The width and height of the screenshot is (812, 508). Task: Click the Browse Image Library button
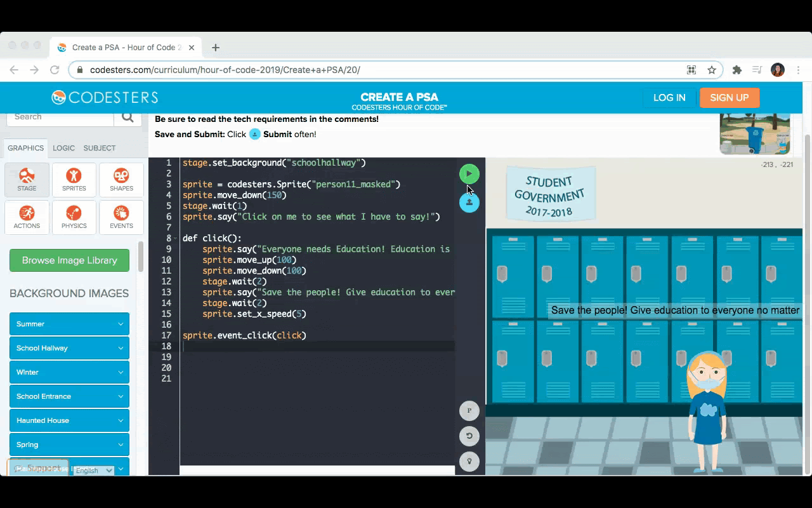coord(69,260)
